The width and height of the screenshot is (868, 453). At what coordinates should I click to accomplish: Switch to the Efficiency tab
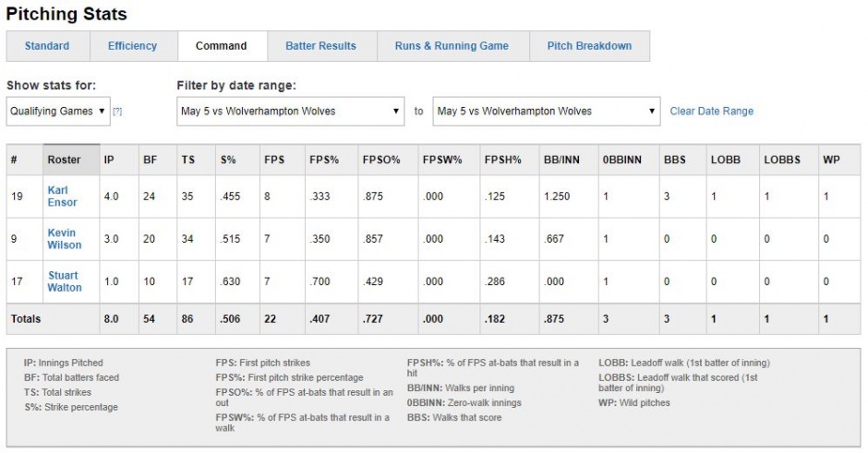click(x=133, y=46)
